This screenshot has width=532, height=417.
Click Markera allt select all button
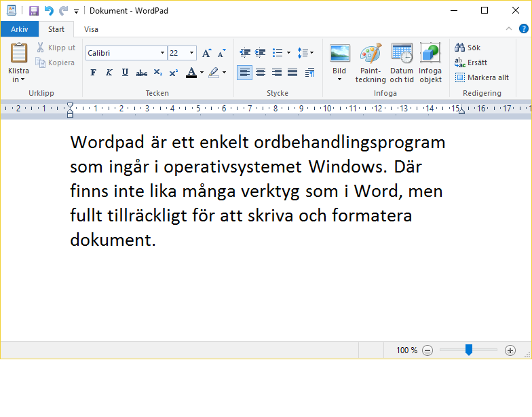482,77
